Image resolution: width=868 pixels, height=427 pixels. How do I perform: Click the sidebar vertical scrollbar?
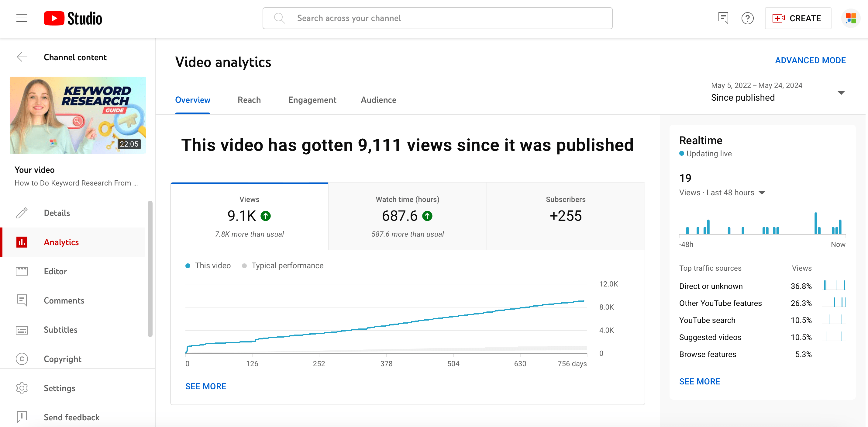point(150,269)
